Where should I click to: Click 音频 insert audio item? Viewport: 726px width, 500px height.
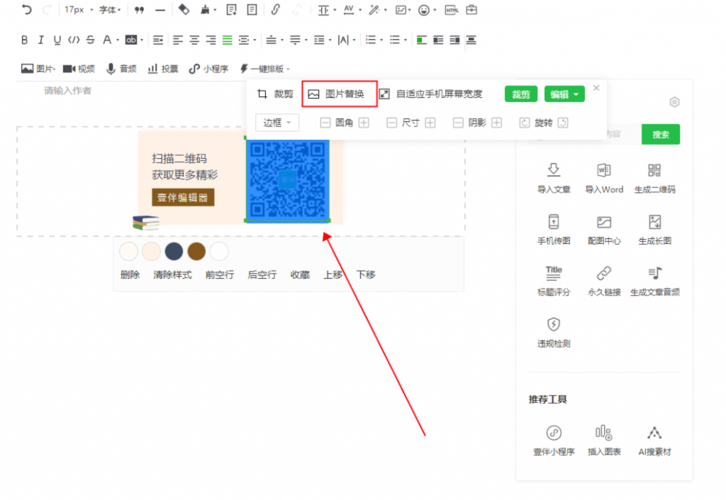point(121,69)
